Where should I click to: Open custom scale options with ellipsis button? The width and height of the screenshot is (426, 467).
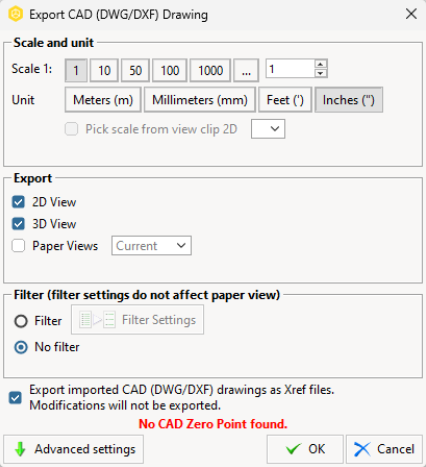coord(246,70)
